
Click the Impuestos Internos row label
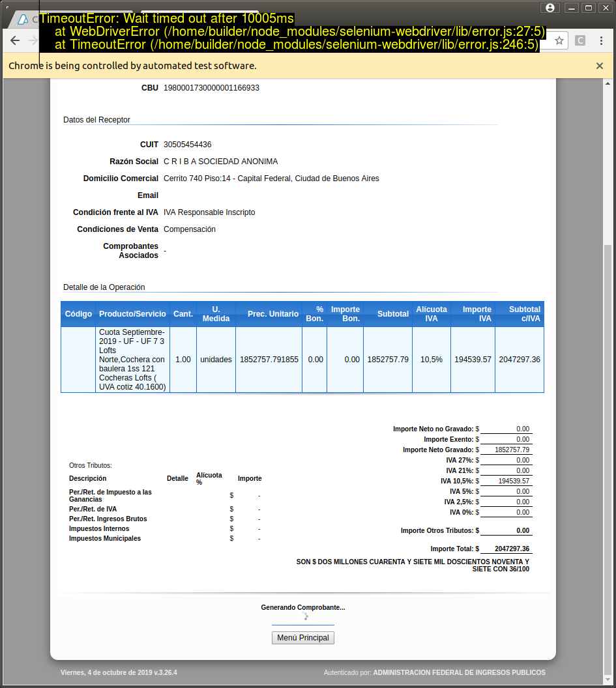[x=99, y=529]
